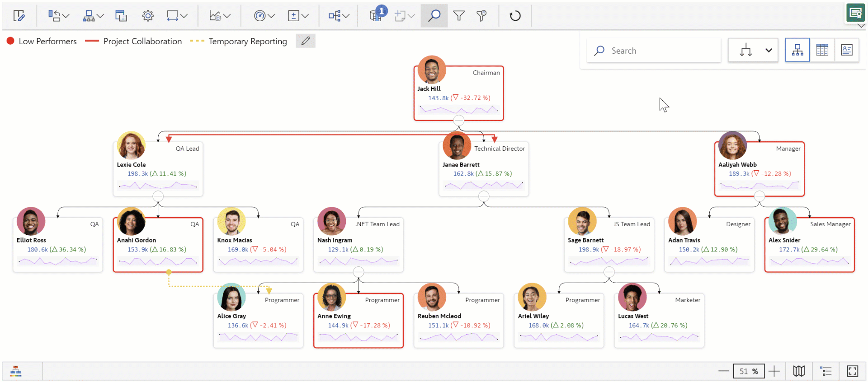The height and width of the screenshot is (382, 868).
Task: Open the org chart layout dropdown in the toolbar
Action: coord(93,16)
